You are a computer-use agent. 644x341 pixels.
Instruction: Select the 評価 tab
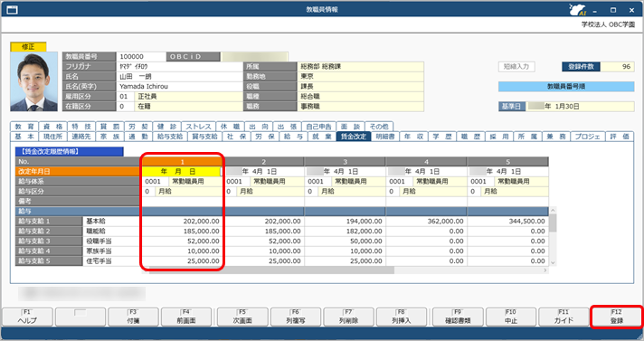click(x=620, y=137)
